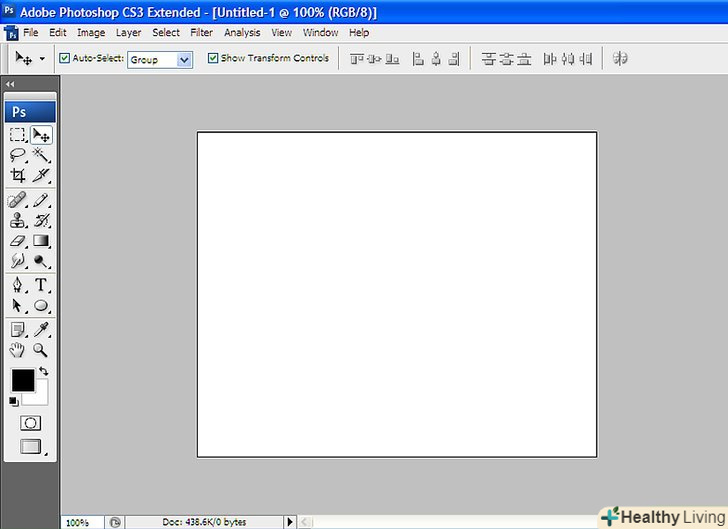The height and width of the screenshot is (529, 728).
Task: Click the Ps document icon beside File menu
Action: point(11,33)
